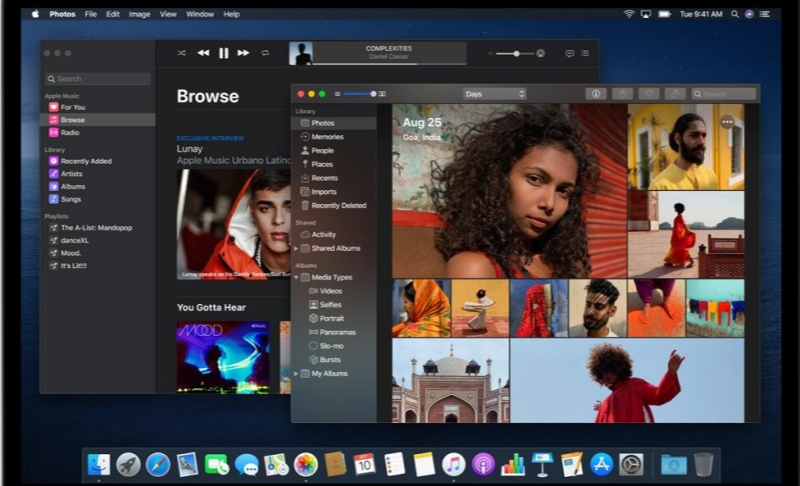Open the View menu
Image resolution: width=800 pixels, height=486 pixels.
coord(168,14)
